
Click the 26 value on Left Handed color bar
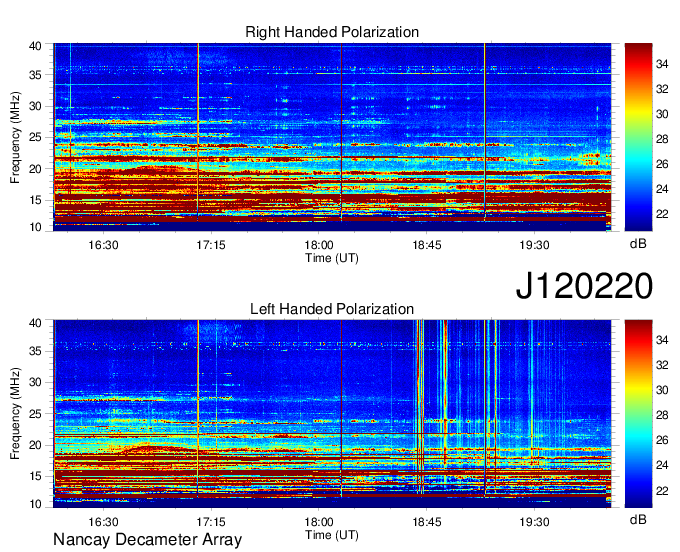662,440
